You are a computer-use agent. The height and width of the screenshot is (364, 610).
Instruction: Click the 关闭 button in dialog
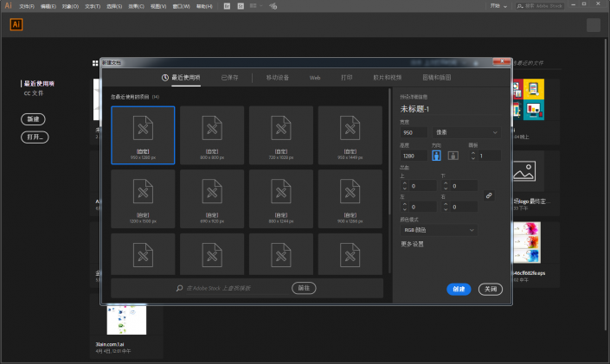491,289
